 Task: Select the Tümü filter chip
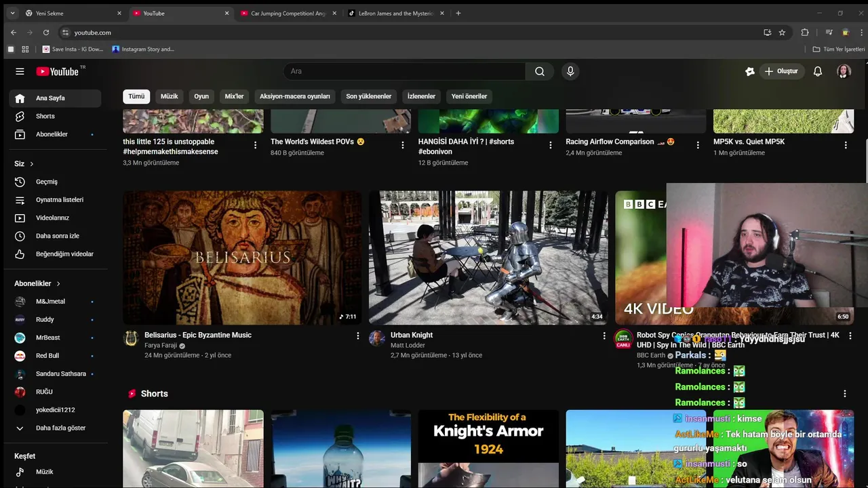tap(136, 96)
